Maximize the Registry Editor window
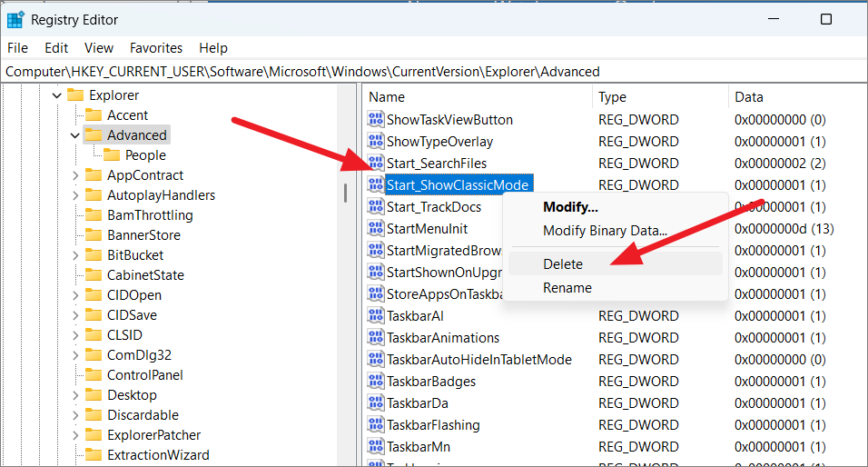The image size is (868, 467). coord(826,19)
